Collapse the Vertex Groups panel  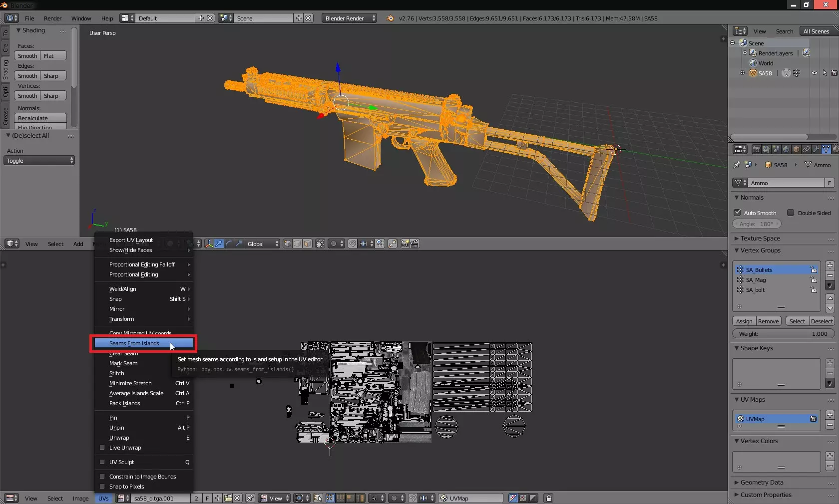click(x=760, y=251)
